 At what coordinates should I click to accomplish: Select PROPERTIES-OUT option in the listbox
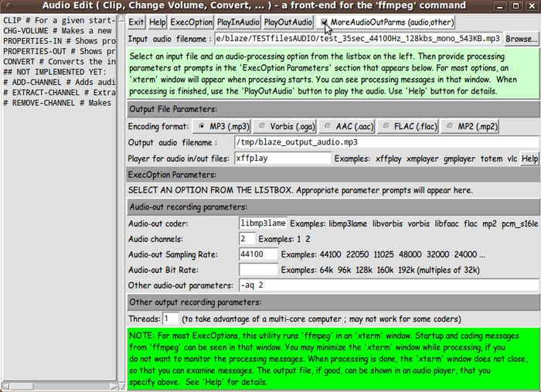[x=60, y=51]
